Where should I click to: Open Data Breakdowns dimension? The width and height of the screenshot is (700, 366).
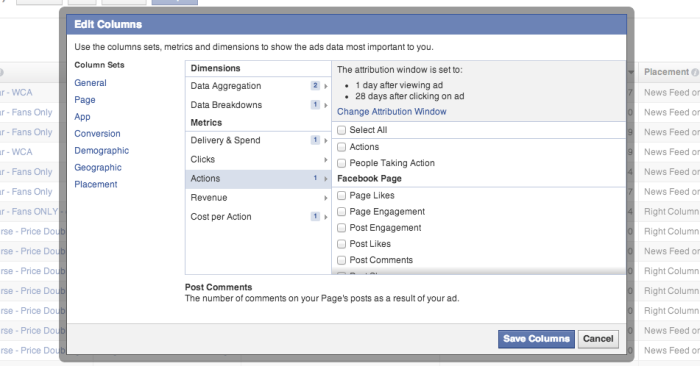tap(258, 105)
